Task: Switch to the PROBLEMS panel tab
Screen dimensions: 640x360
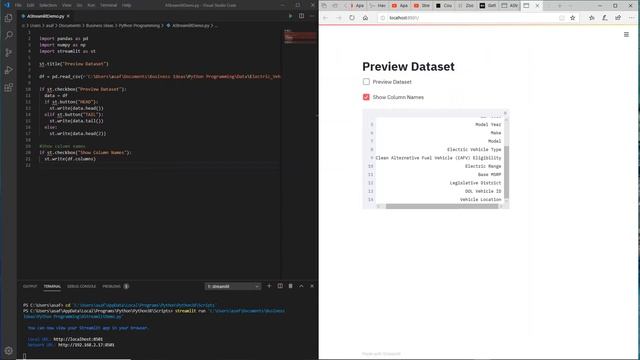Action: 111,287
